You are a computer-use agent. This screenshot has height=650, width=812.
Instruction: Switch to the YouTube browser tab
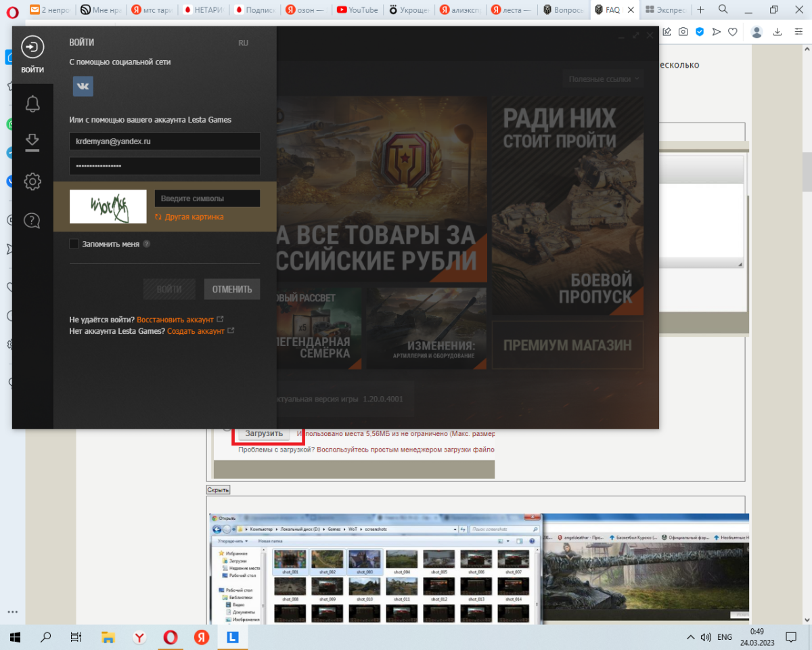pos(357,10)
